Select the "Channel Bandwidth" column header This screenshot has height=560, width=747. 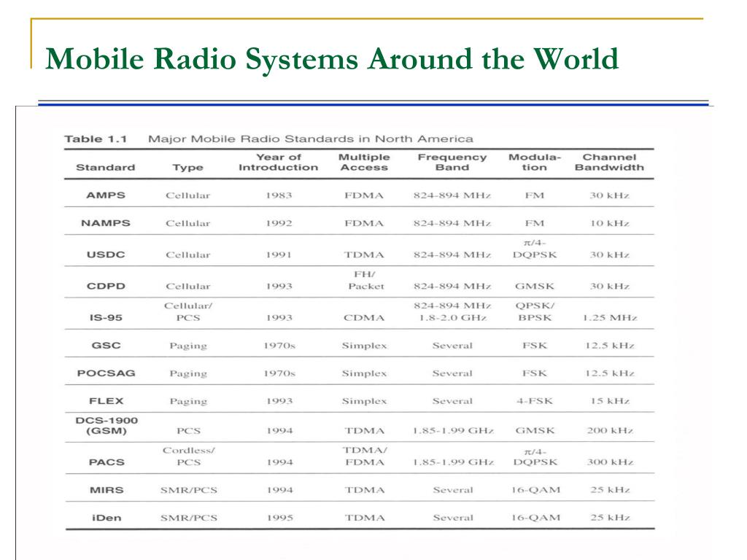[609, 163]
